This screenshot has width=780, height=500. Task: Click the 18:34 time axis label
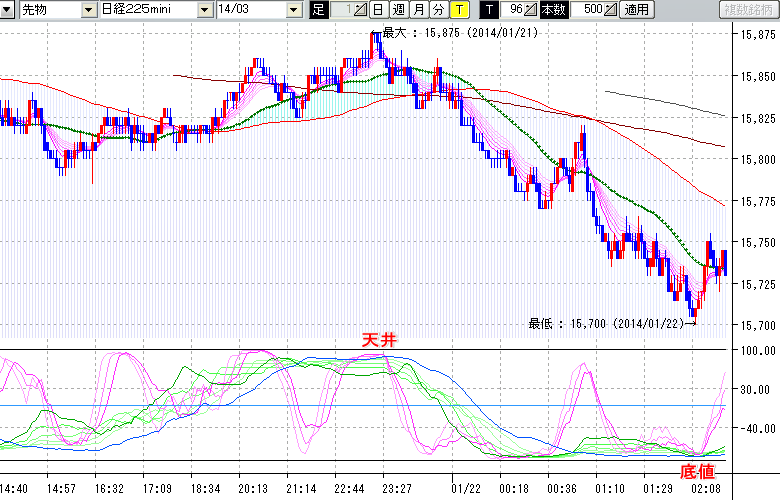click(205, 489)
